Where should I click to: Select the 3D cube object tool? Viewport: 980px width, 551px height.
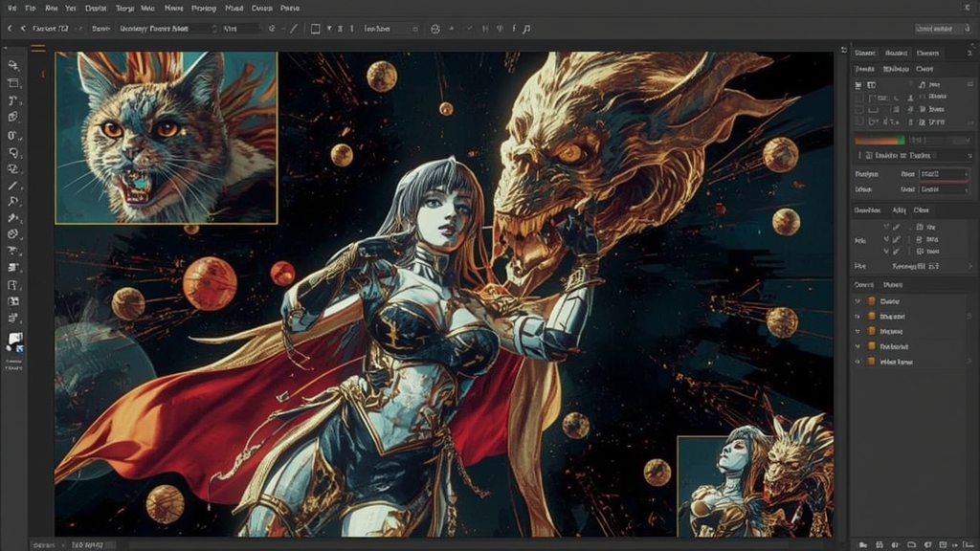13,118
